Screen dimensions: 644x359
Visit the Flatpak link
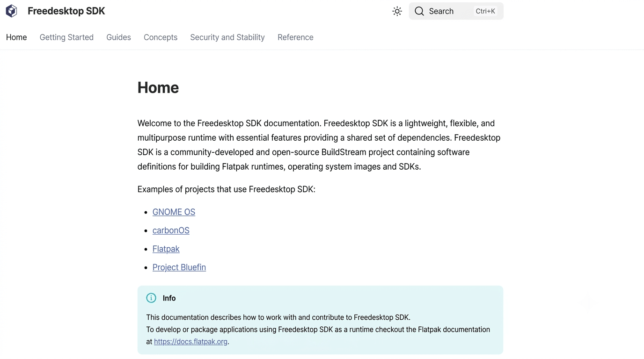click(x=166, y=249)
